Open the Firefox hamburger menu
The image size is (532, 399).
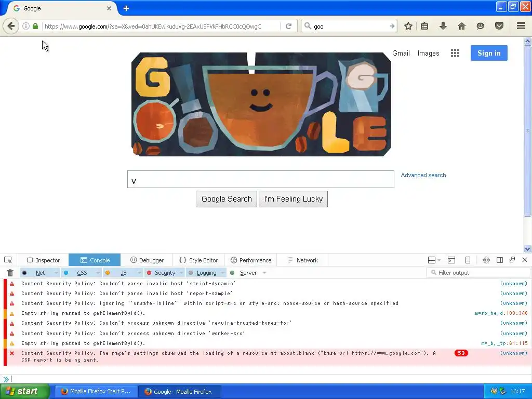[521, 26]
